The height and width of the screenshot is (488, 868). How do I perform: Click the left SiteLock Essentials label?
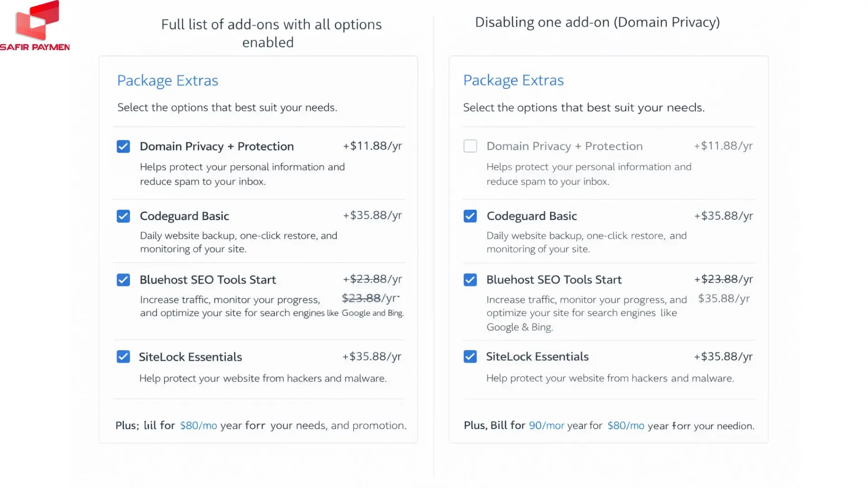190,357
